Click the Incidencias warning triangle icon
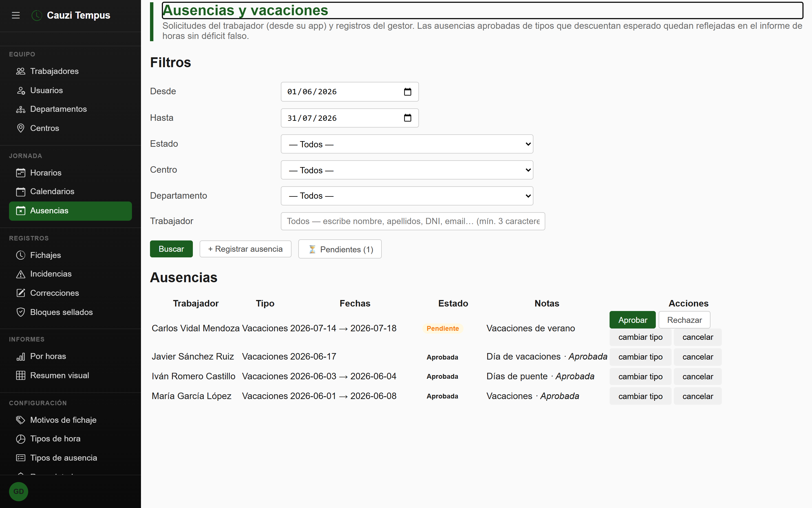812x508 pixels. pos(21,274)
